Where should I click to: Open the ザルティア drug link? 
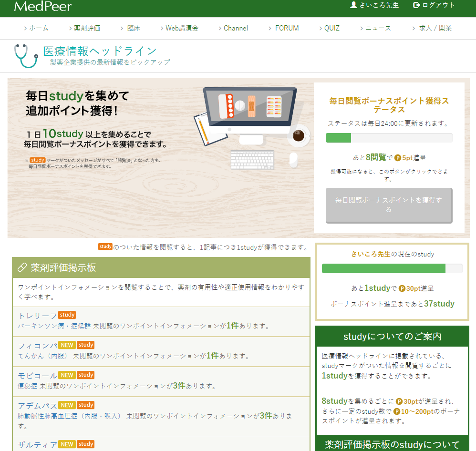point(38,445)
